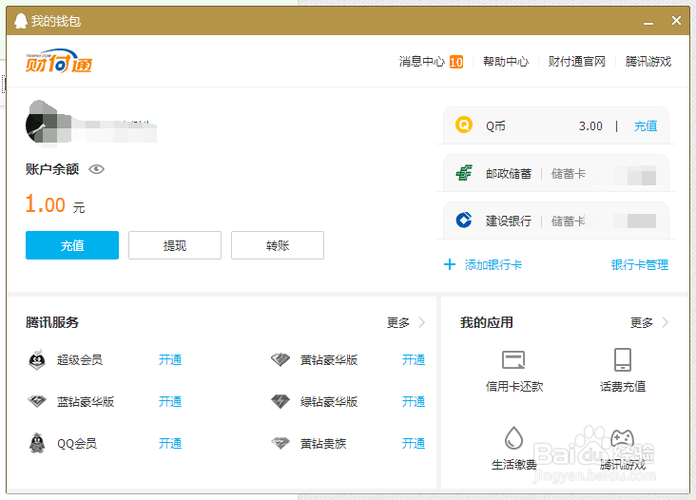The image size is (696, 500).
Task: Click the QQ penguin icon in title bar
Action: click(20, 21)
